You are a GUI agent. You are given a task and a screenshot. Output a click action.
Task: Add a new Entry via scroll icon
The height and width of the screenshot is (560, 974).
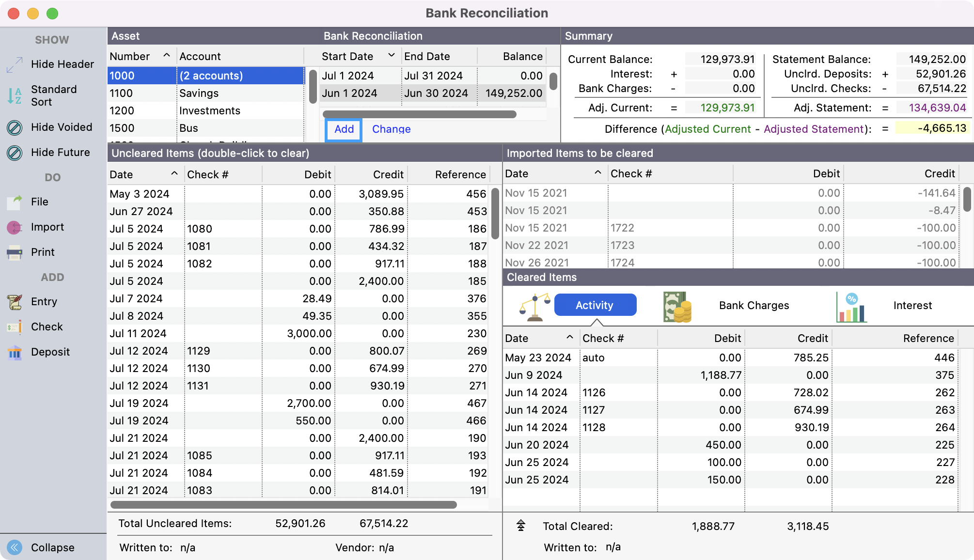coord(15,302)
